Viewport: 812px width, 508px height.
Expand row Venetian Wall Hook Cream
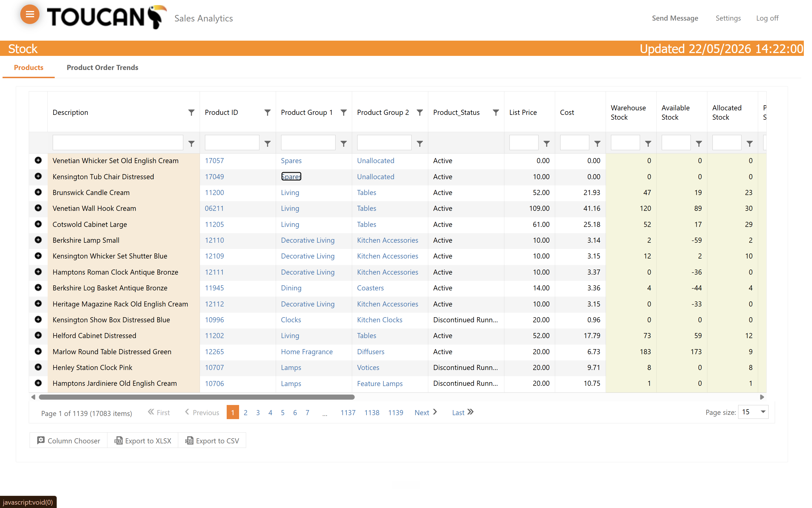coord(38,208)
